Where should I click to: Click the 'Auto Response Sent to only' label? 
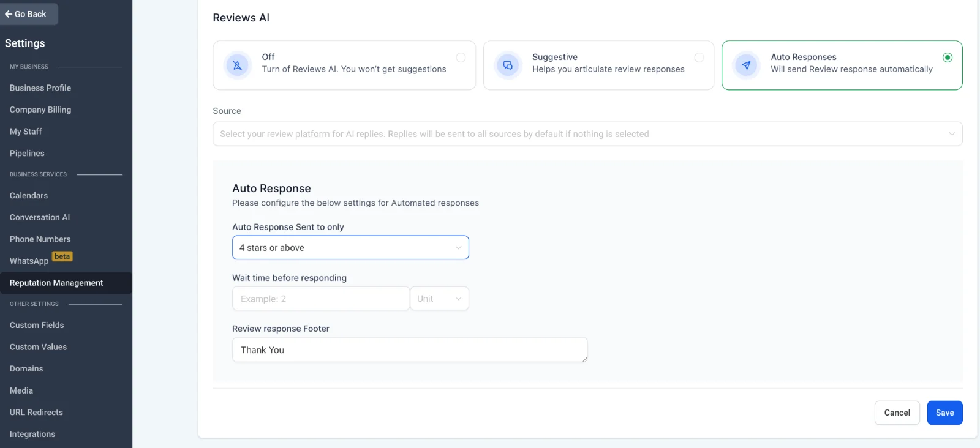(288, 227)
